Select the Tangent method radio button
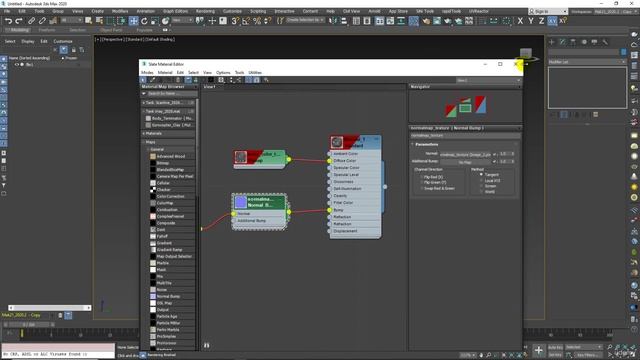Image resolution: width=640 pixels, height=360 pixels. click(x=482, y=174)
